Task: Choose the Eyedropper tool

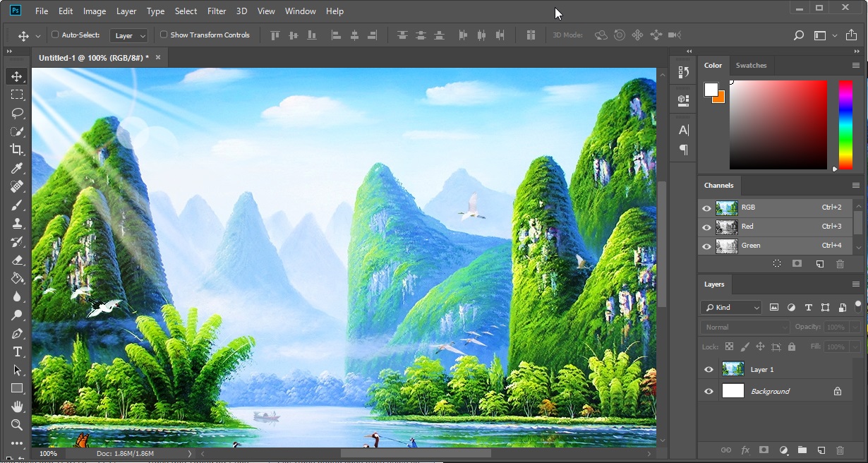Action: [17, 168]
